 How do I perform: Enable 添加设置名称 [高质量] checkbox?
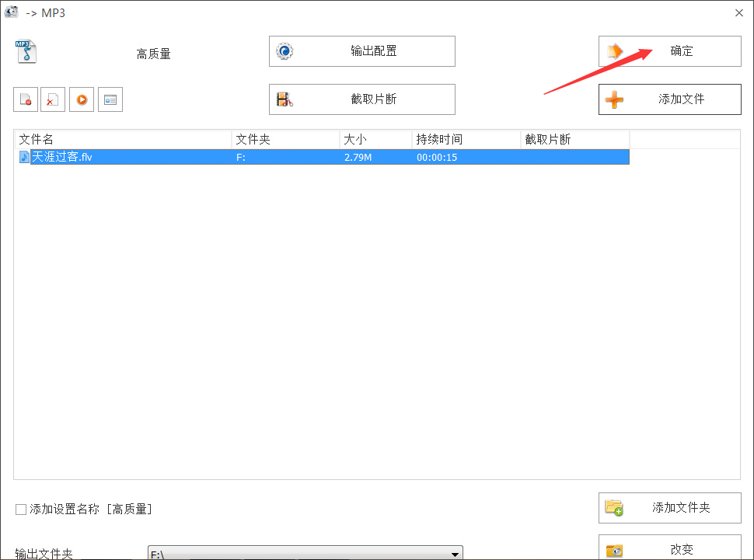click(x=21, y=509)
